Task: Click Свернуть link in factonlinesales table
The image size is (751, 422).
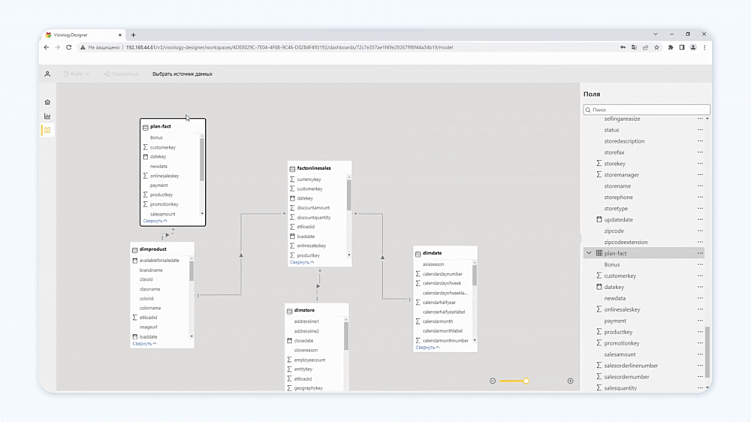Action: click(x=301, y=262)
